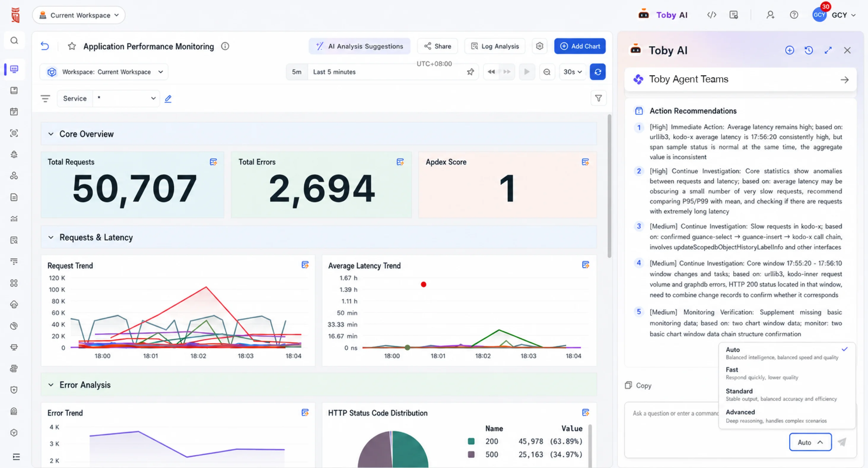This screenshot has width=868, height=468.
Task: Open the Workspace: Current Workspace selector
Action: coord(104,72)
